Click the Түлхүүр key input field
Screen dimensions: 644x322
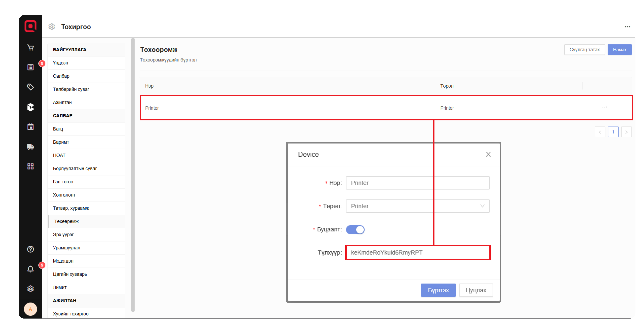pyautogui.click(x=418, y=252)
